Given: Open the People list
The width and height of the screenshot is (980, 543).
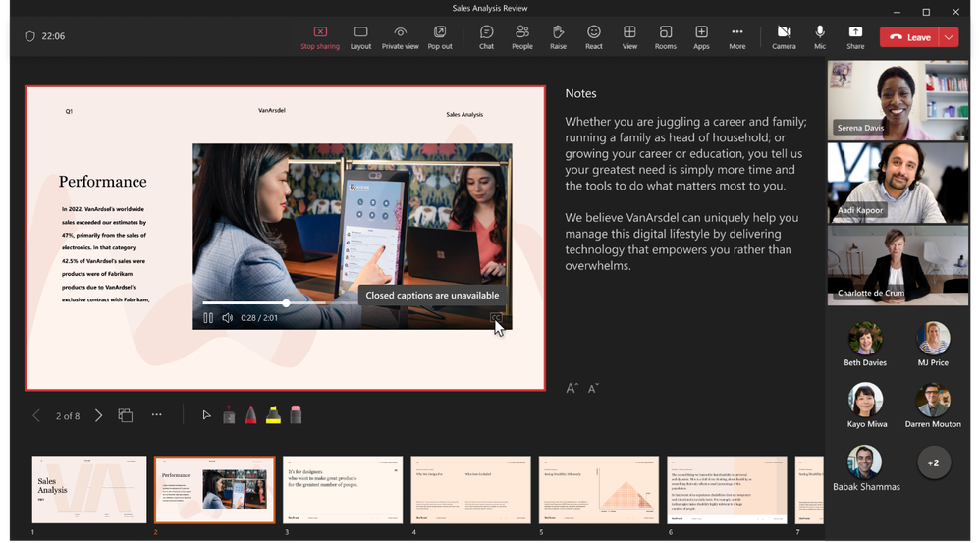Looking at the screenshot, I should click(521, 37).
